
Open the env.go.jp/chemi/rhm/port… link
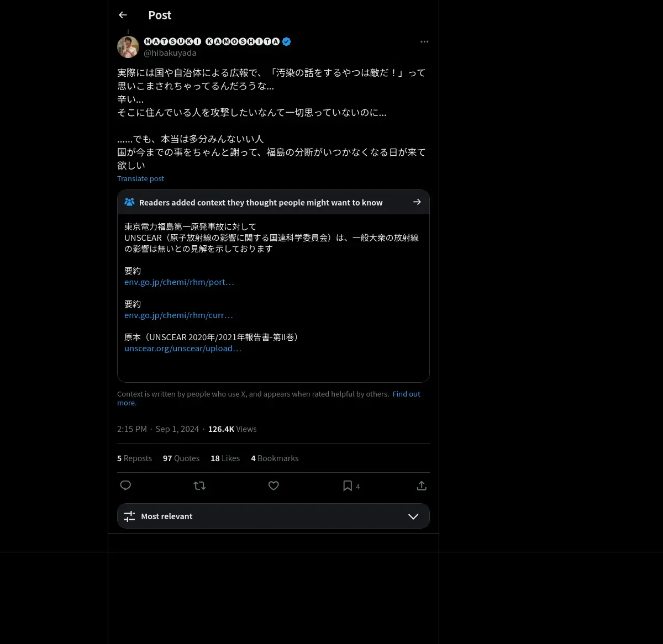click(x=179, y=282)
